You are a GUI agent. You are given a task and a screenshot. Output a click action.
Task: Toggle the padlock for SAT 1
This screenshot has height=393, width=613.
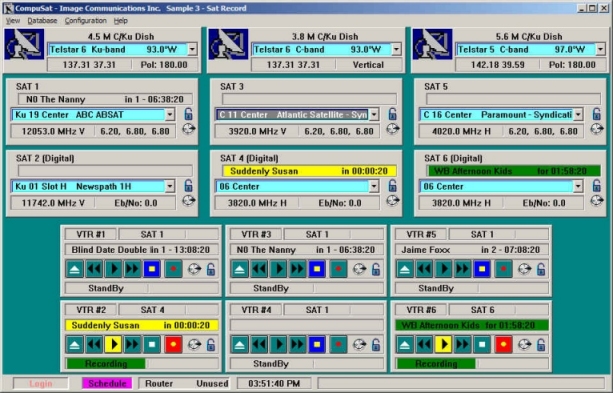coord(188,114)
